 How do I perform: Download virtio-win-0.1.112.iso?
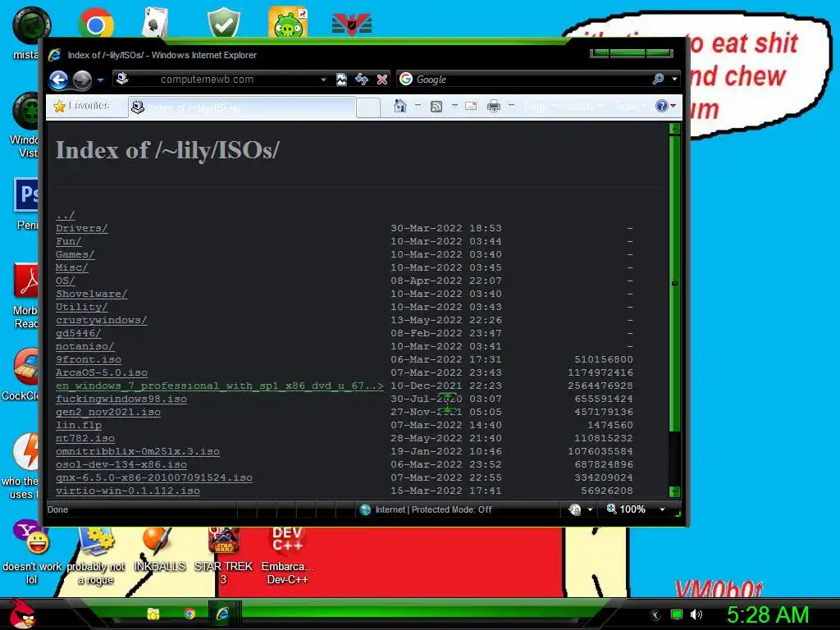[127, 491]
